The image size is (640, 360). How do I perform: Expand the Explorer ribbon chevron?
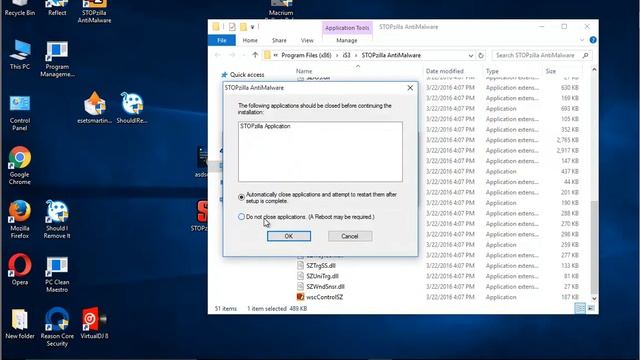582,40
